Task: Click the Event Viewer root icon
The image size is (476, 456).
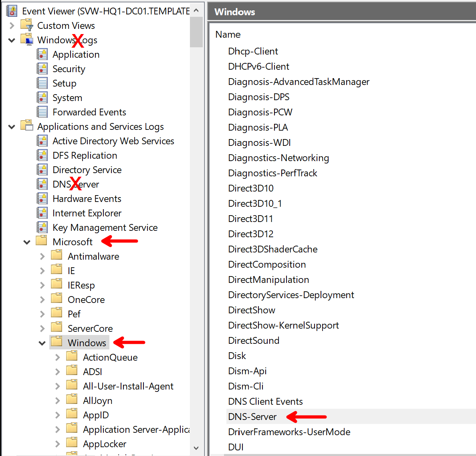Action: pyautogui.click(x=12, y=11)
